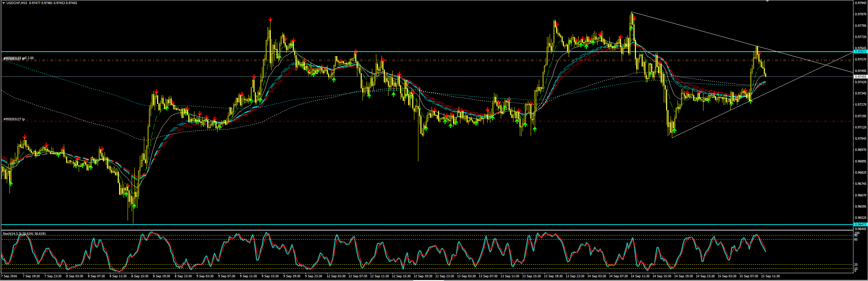The height and width of the screenshot is (281, 868).
Task: Click the 0.97795 price axis label
Action: [861, 25]
